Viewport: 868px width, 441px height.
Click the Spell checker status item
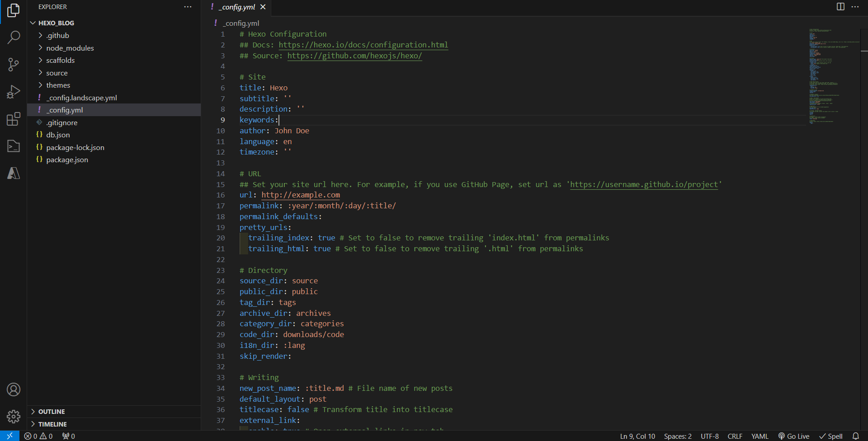[831, 436]
